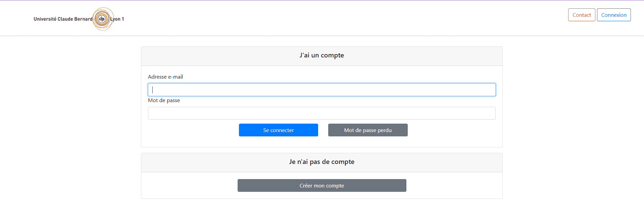Image resolution: width=644 pixels, height=214 pixels.
Task: Focus the Mot de passe field
Action: 321,113
